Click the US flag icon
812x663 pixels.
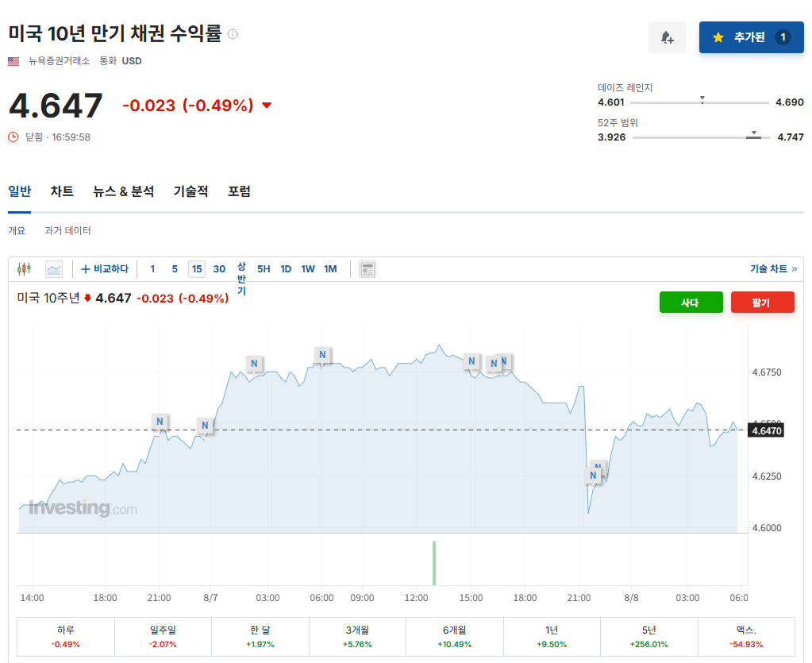[x=13, y=61]
